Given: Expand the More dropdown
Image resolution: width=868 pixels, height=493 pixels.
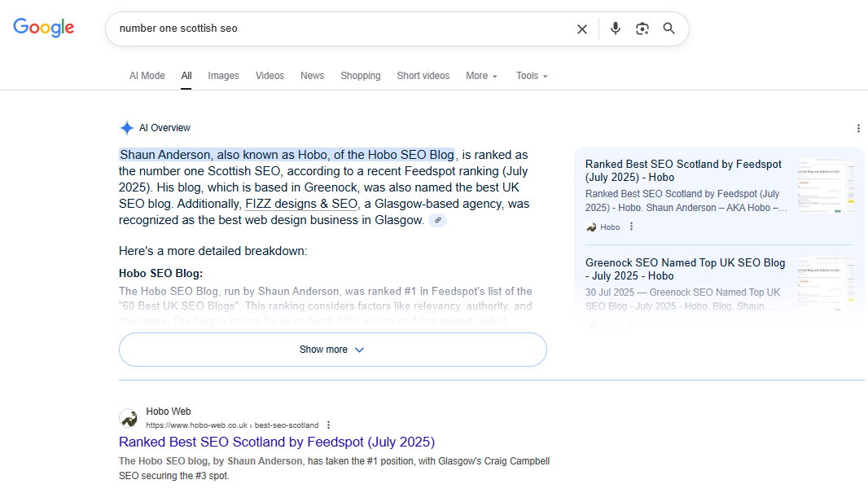Looking at the screenshot, I should point(481,76).
